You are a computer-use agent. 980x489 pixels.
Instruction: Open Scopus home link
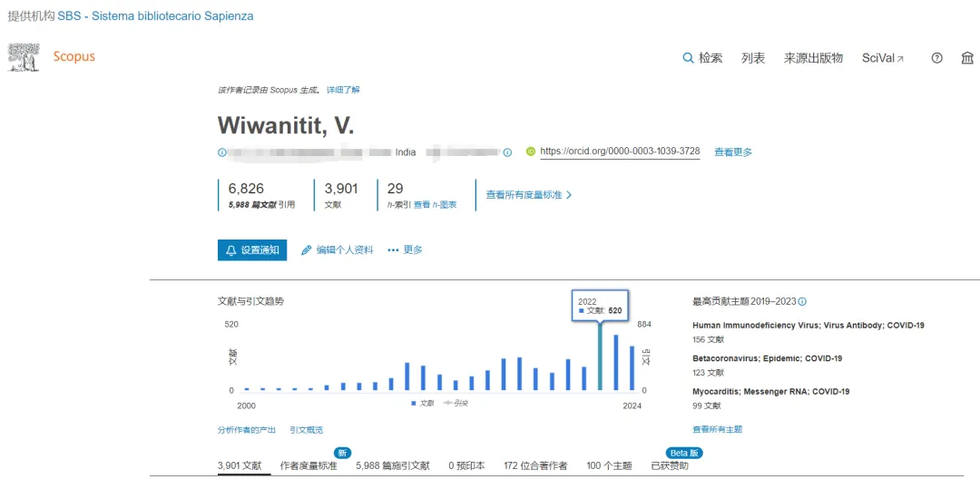tap(73, 57)
